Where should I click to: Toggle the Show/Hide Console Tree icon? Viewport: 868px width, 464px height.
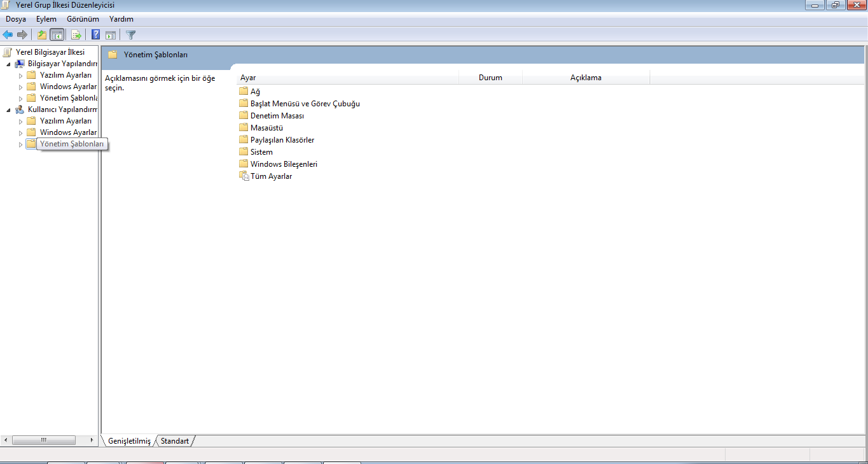click(x=57, y=35)
